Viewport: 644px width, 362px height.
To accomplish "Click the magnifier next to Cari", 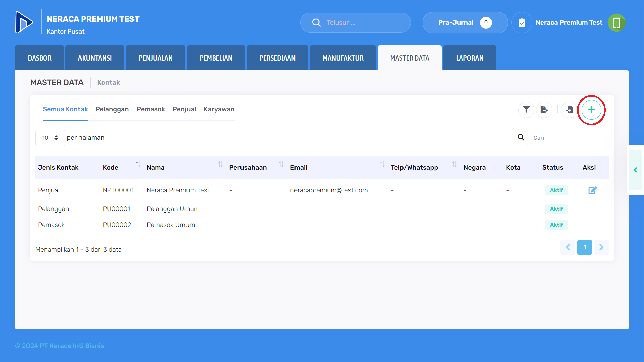I will (x=521, y=137).
